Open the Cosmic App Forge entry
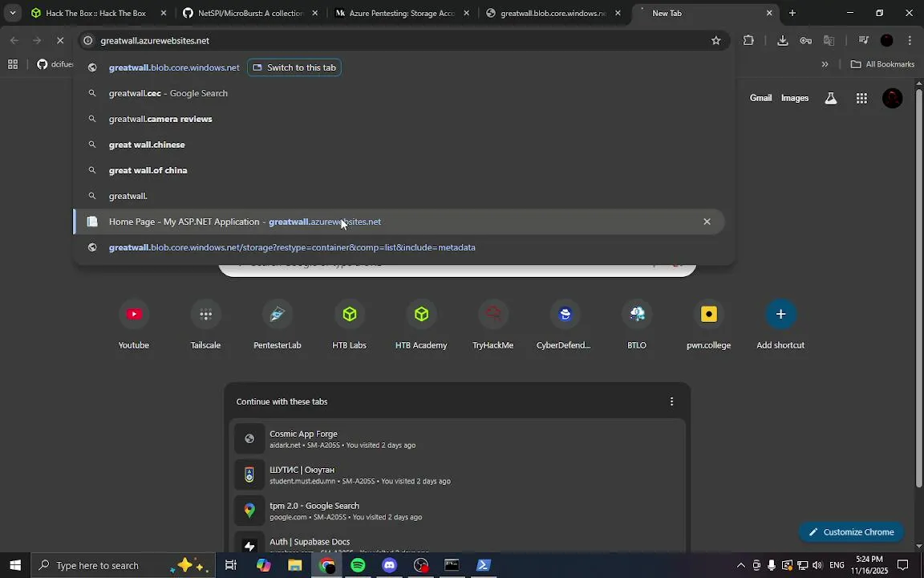Screen dimensions: 924x578 [x=457, y=439]
